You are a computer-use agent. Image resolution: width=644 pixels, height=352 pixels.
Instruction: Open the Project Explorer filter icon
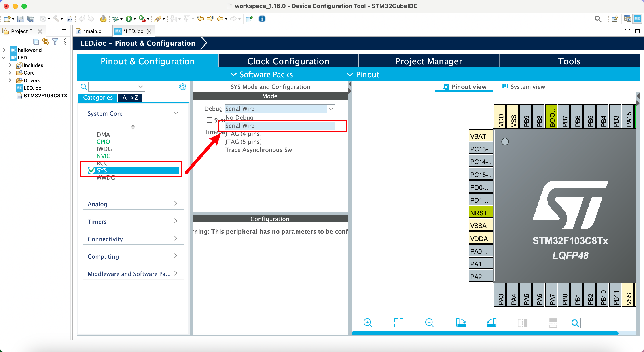[x=55, y=42]
